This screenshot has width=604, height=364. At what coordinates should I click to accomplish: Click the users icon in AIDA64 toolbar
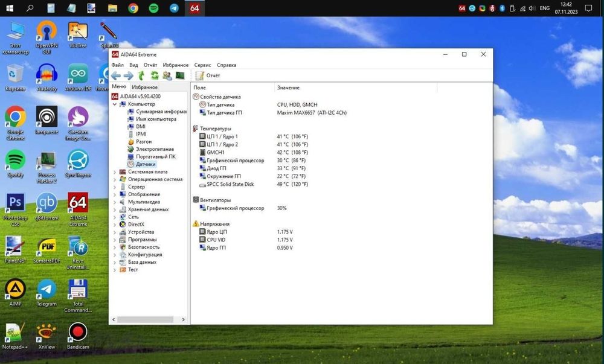click(x=167, y=75)
